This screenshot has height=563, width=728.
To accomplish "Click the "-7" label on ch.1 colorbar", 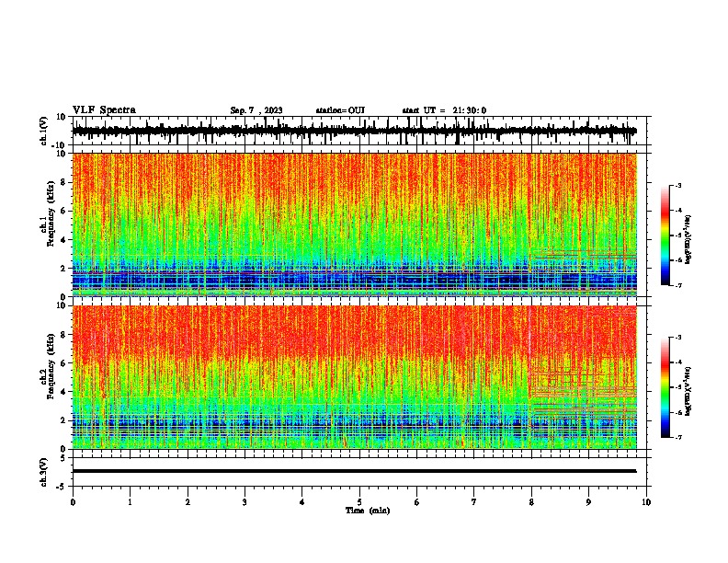I will point(678,285).
